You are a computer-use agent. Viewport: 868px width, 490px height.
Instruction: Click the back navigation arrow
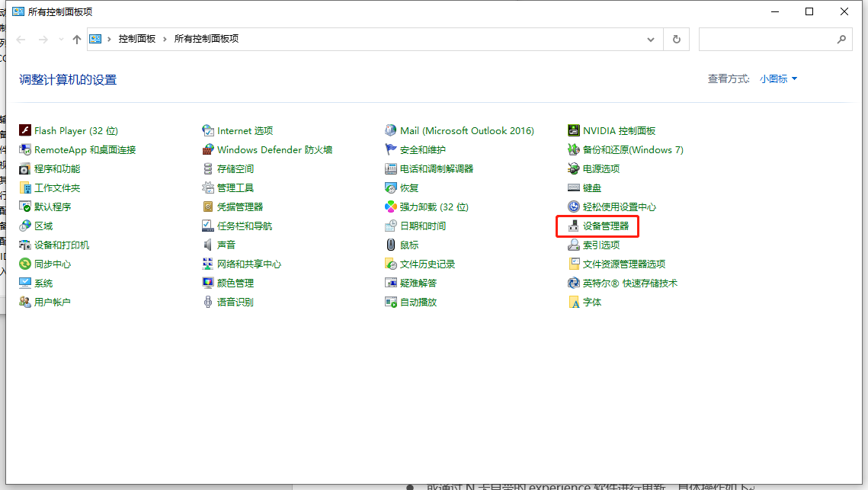(21, 40)
